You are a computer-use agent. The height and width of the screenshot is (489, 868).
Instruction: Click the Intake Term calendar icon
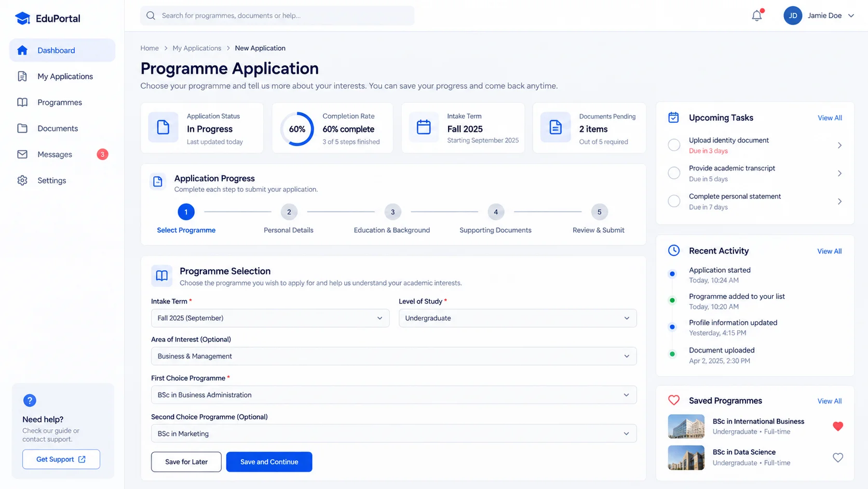pyautogui.click(x=424, y=127)
